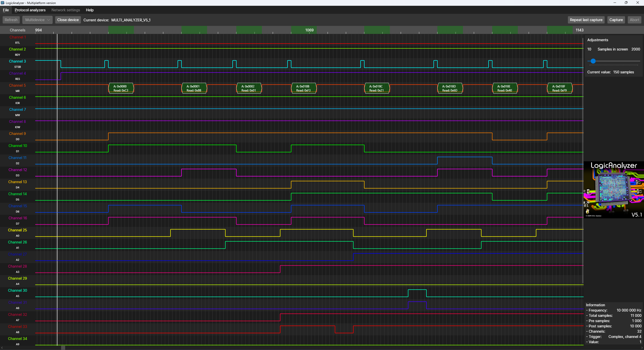Adjust the Samples in screen slider handle
This screenshot has height=350, width=644.
click(x=593, y=61)
